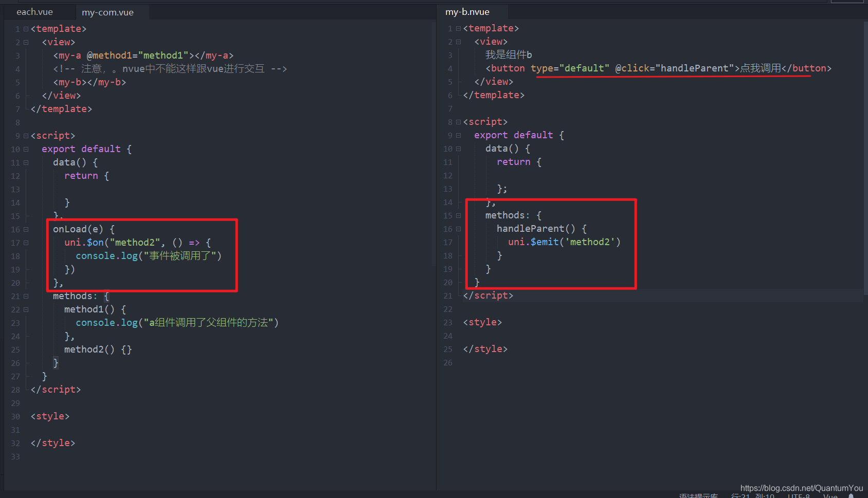
Task: Click Vue language mode in status bar
Action: click(x=830, y=496)
